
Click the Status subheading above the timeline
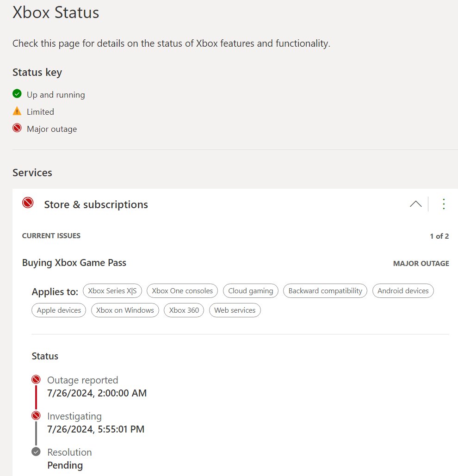45,356
